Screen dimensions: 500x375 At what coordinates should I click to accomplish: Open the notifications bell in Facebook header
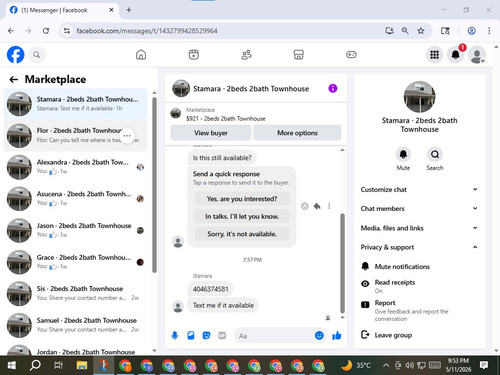point(456,55)
